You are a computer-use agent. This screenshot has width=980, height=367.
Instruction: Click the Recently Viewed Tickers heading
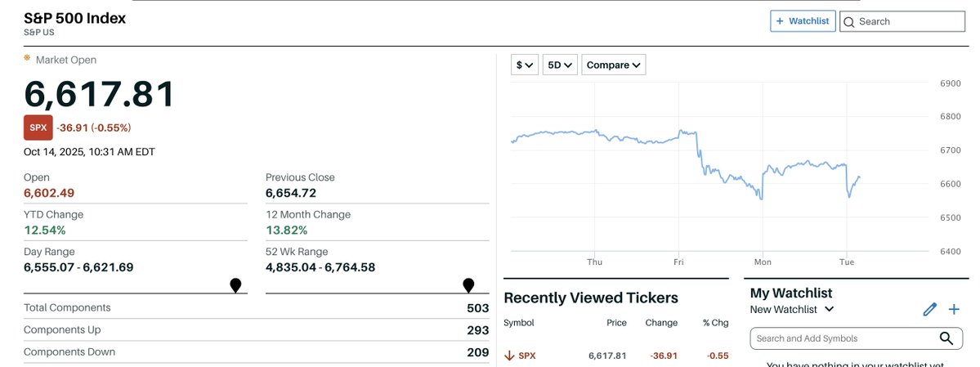pyautogui.click(x=591, y=298)
